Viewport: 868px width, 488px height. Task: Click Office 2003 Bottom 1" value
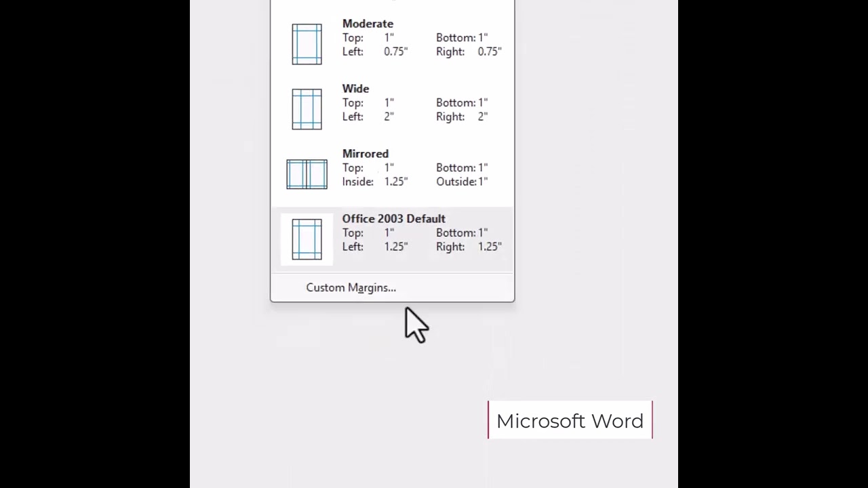pyautogui.click(x=483, y=233)
